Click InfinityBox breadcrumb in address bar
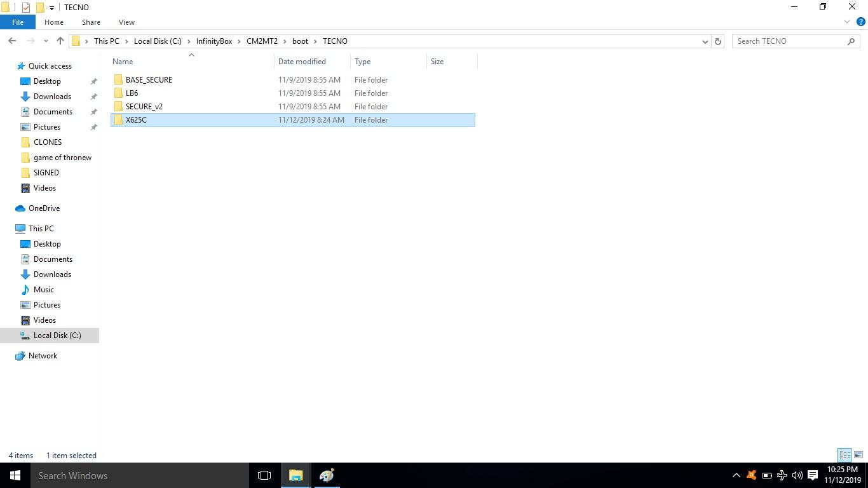This screenshot has width=868, height=488. coord(214,41)
